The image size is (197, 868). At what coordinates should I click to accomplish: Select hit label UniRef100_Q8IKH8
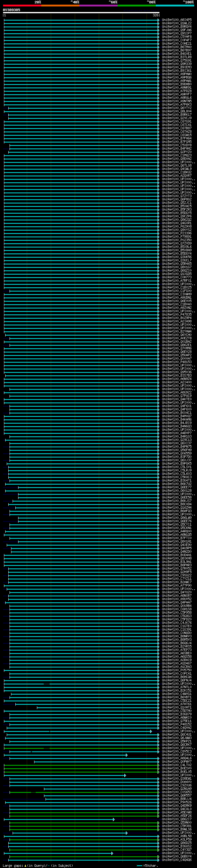[177, 558]
